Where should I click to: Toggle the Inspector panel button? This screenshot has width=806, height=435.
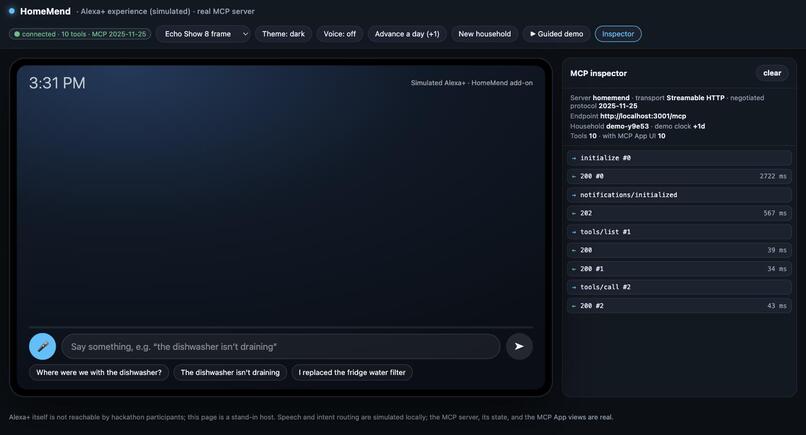tap(618, 34)
